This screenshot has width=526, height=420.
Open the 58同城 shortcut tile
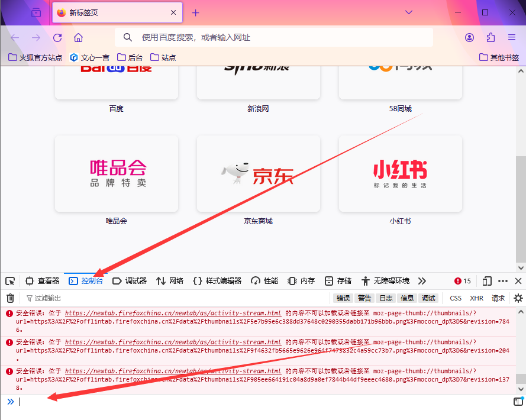[x=401, y=82]
